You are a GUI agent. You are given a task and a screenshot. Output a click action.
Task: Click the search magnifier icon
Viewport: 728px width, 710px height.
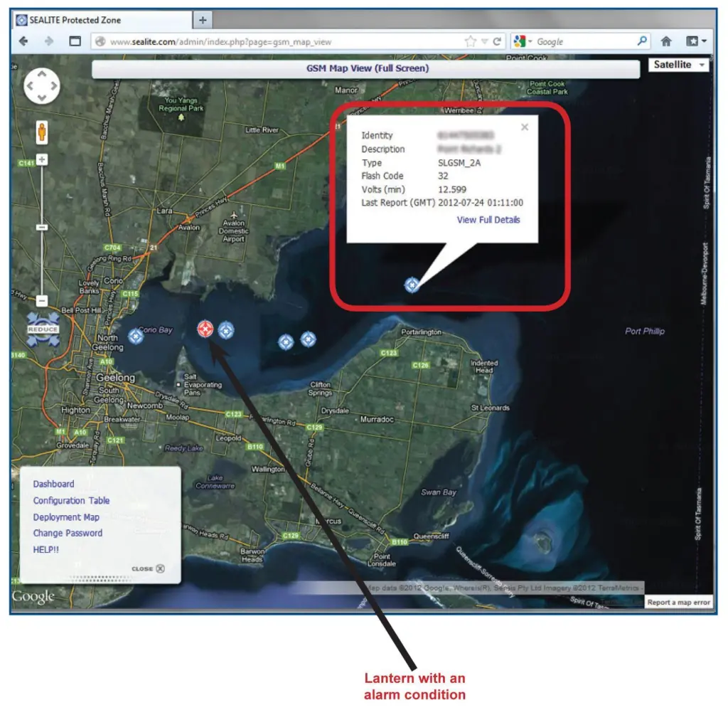tap(642, 41)
